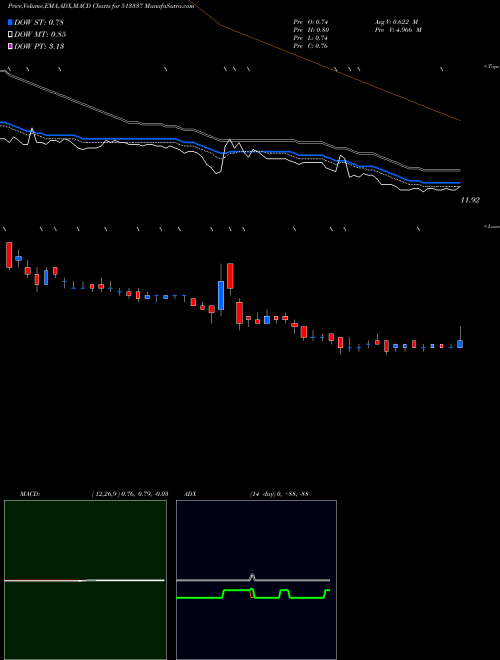Click the 'Pre O: 0.74' value

[311, 22]
